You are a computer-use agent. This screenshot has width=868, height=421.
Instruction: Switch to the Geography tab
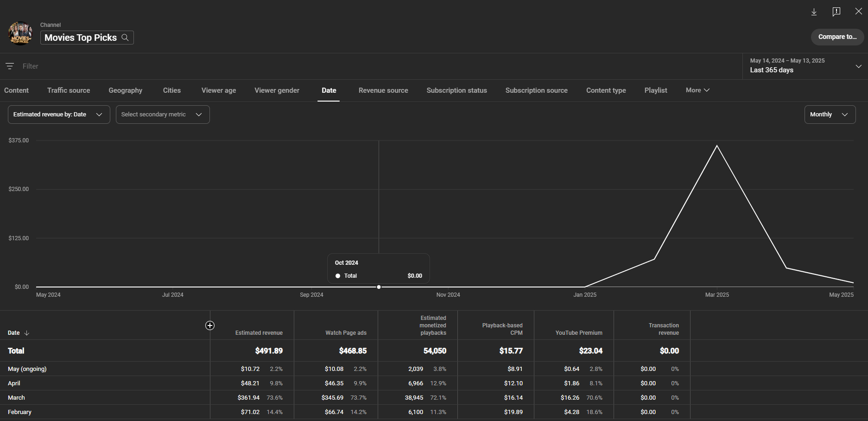(x=126, y=90)
